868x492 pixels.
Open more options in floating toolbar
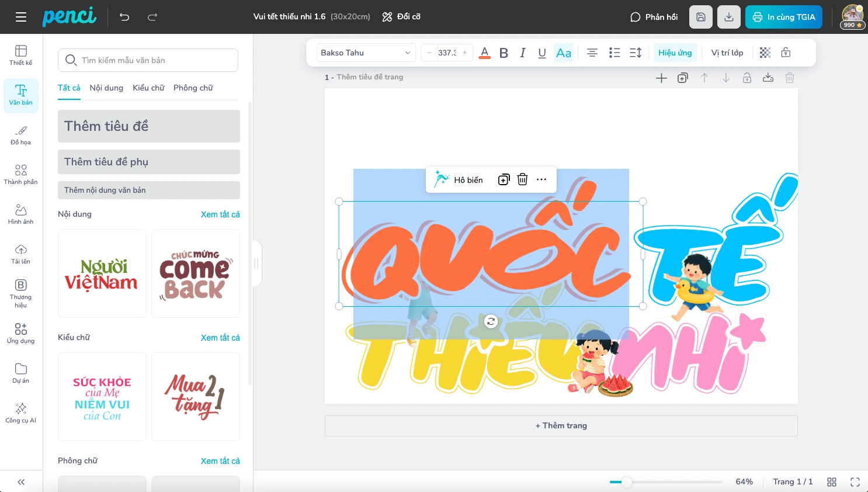pos(541,179)
